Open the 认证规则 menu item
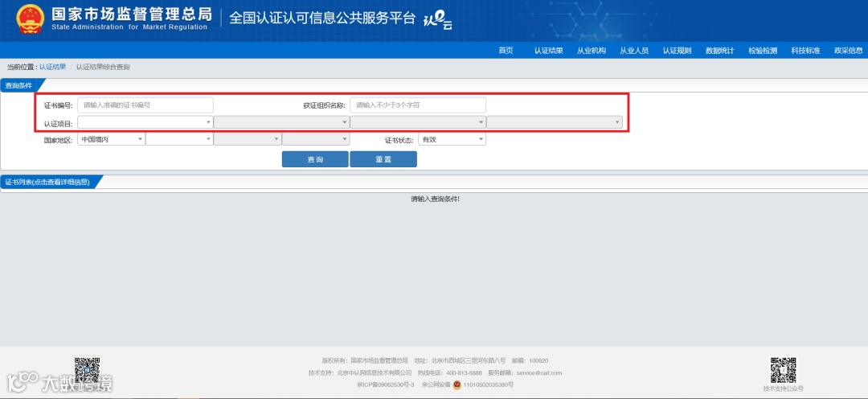The width and height of the screenshot is (868, 399). click(x=677, y=51)
